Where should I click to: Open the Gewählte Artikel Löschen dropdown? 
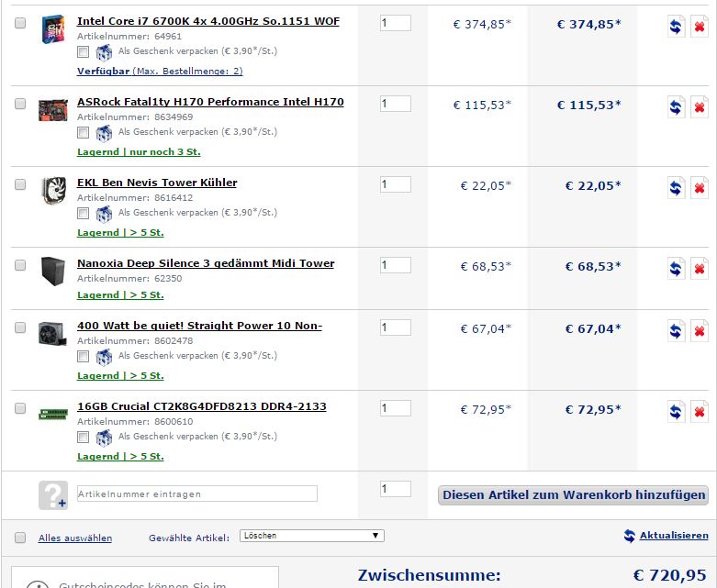click(312, 536)
